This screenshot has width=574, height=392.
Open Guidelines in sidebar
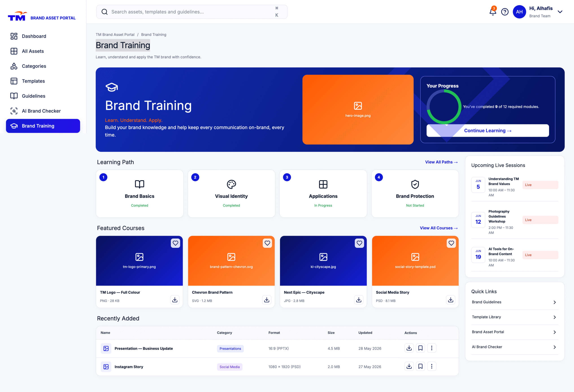coord(43,96)
